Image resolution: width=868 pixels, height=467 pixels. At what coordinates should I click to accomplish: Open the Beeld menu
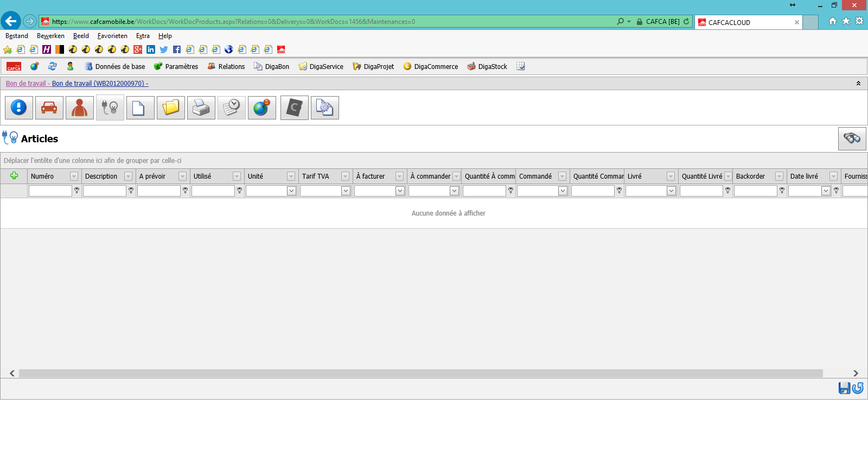click(81, 36)
